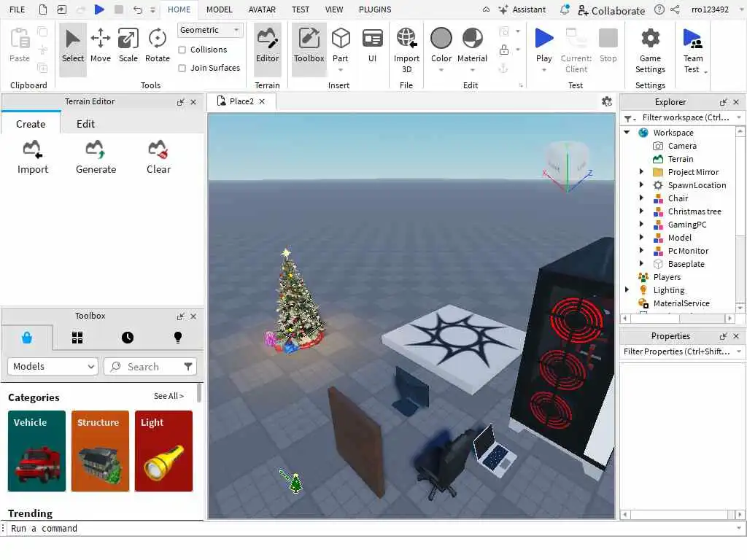Open the Structure category card

(x=100, y=451)
